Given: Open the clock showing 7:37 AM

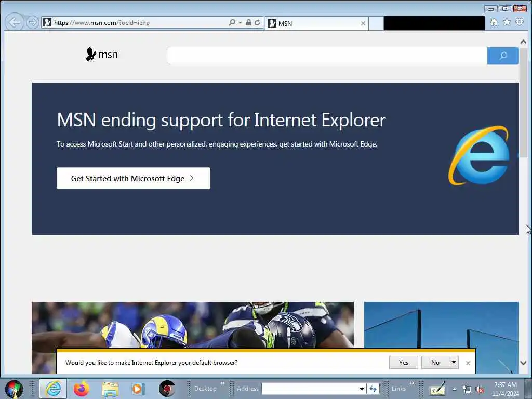Looking at the screenshot, I should pos(505,389).
